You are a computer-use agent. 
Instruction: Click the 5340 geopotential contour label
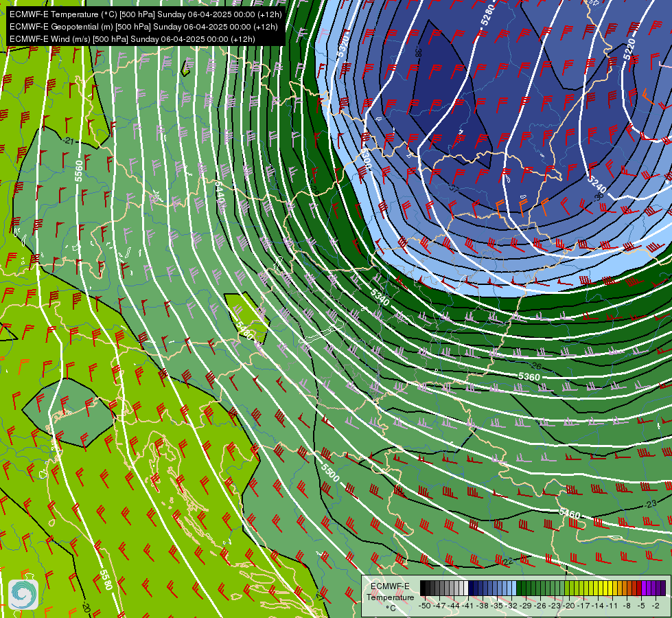click(x=380, y=297)
